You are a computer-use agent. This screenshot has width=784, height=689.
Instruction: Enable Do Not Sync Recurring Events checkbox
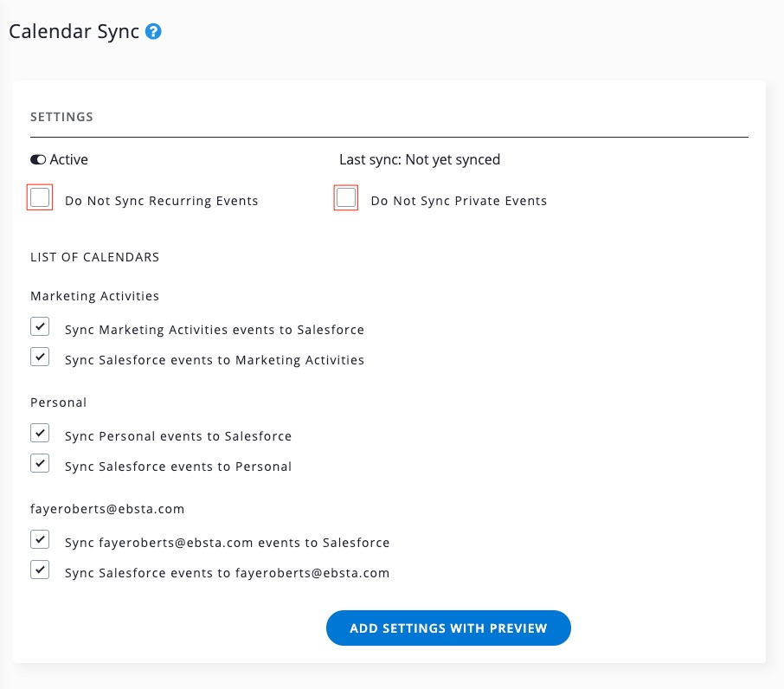[x=40, y=198]
